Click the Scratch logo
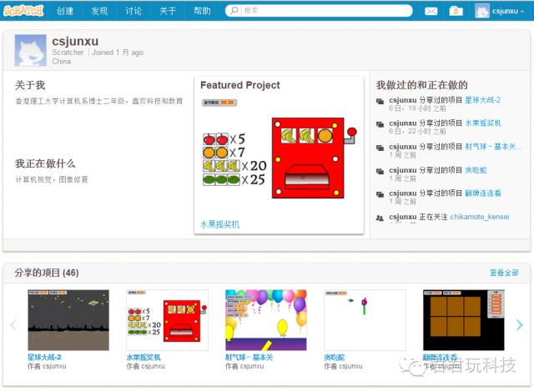Screen dimensions: 534x392 [23, 11]
